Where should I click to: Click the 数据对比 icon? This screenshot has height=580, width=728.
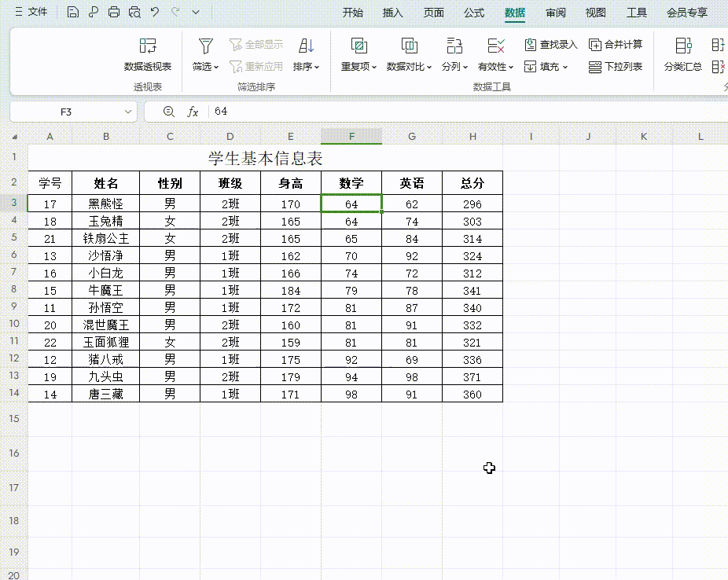pyautogui.click(x=409, y=46)
